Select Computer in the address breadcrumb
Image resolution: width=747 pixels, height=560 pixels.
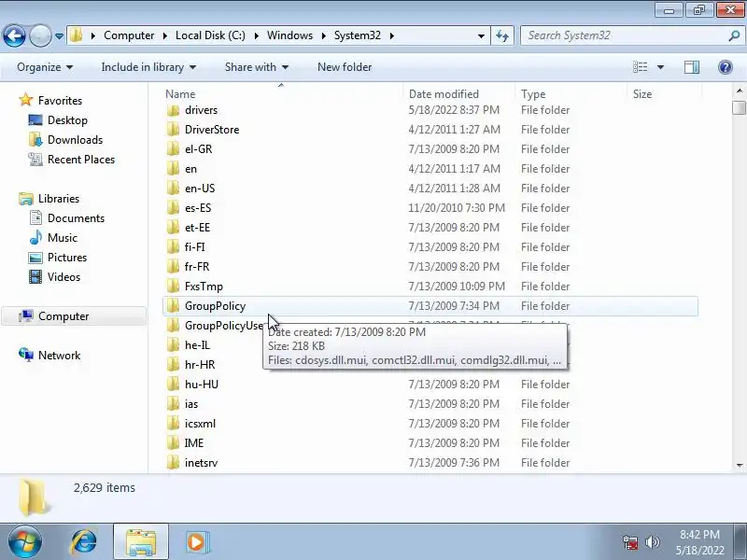coord(129,35)
